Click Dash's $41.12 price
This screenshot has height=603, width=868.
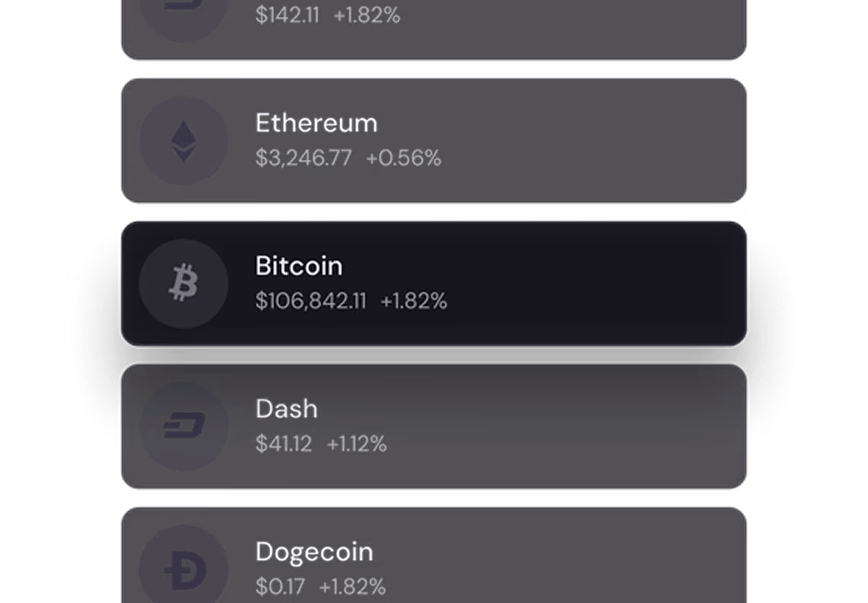pyautogui.click(x=283, y=444)
